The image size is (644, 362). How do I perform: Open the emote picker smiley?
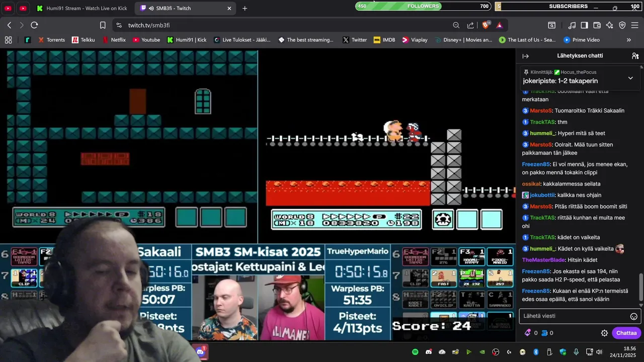pos(634,316)
